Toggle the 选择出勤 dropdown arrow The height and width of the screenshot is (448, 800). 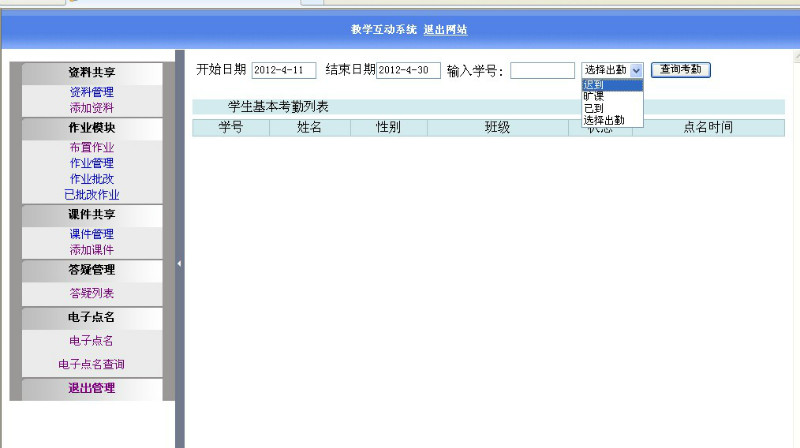[636, 70]
